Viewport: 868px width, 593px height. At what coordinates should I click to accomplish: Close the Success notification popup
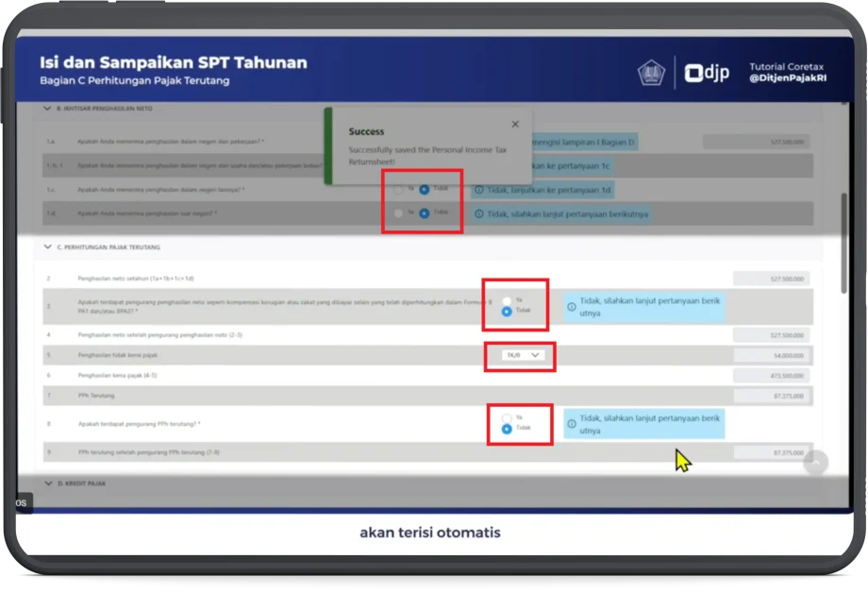(514, 124)
